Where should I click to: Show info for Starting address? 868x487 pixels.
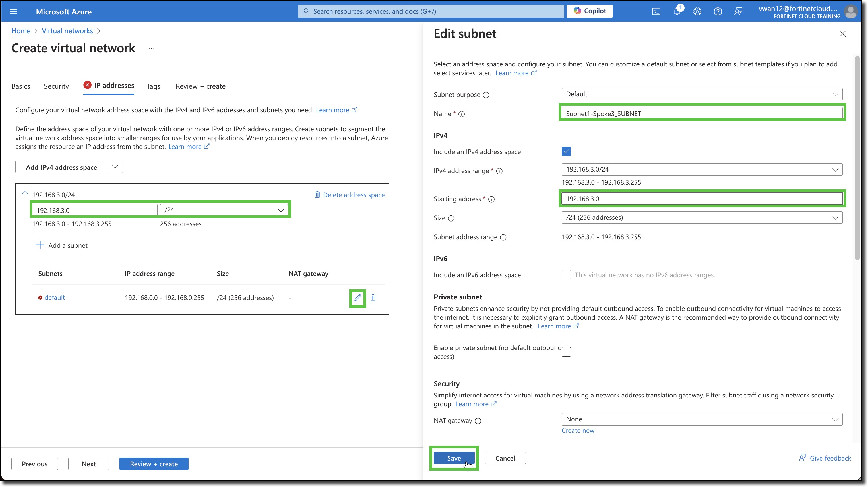point(492,199)
